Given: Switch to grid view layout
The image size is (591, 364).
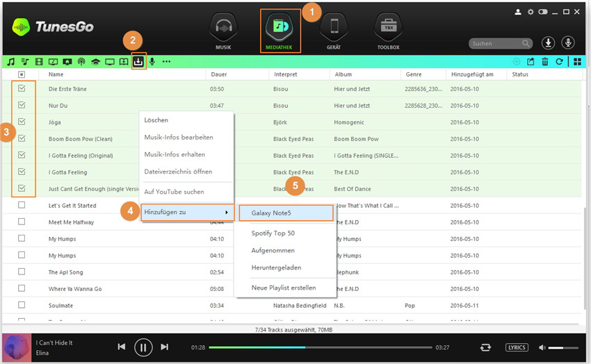Looking at the screenshot, I should pos(577,62).
